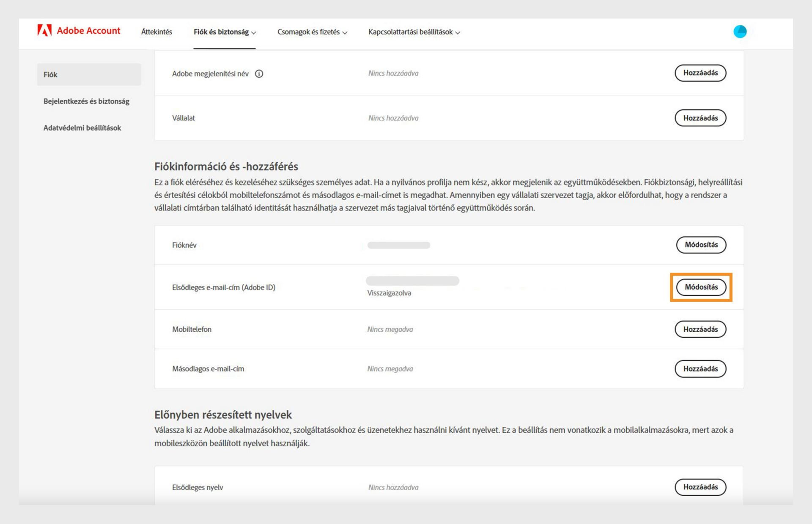Click the Adobe logo icon
The height and width of the screenshot is (524, 812).
pos(44,30)
